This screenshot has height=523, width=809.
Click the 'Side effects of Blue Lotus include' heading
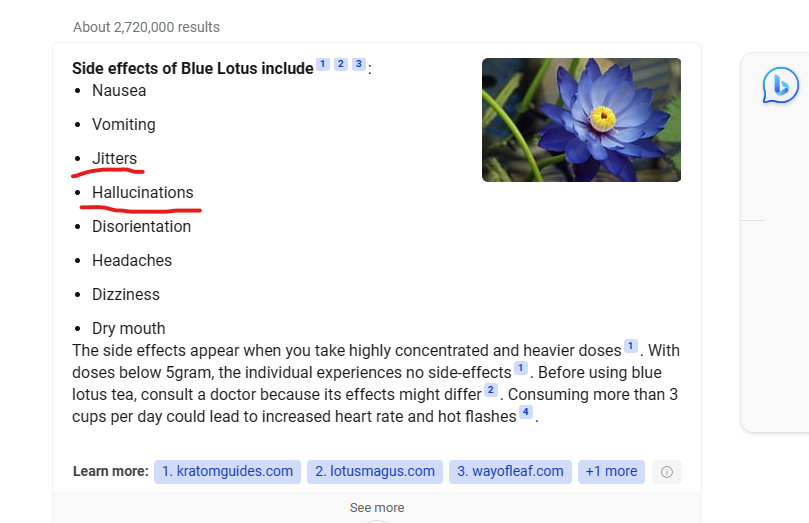pyautogui.click(x=192, y=68)
